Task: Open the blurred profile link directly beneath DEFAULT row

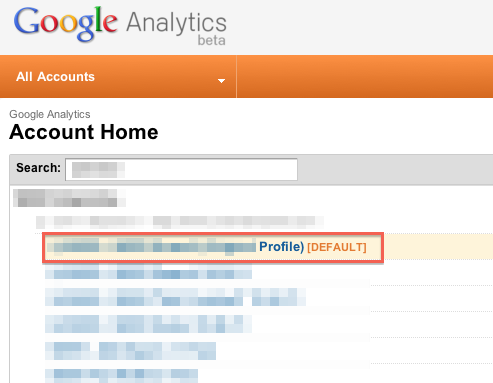Action: pyautogui.click(x=148, y=272)
